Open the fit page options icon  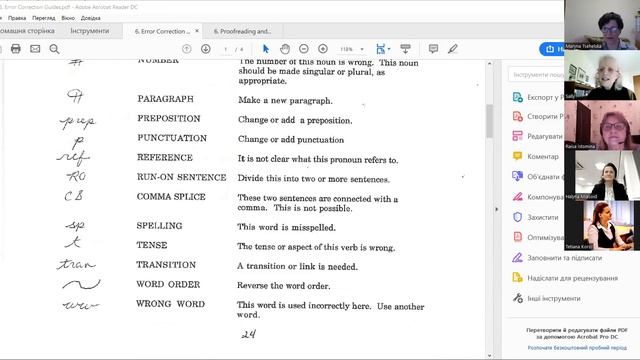[382, 49]
